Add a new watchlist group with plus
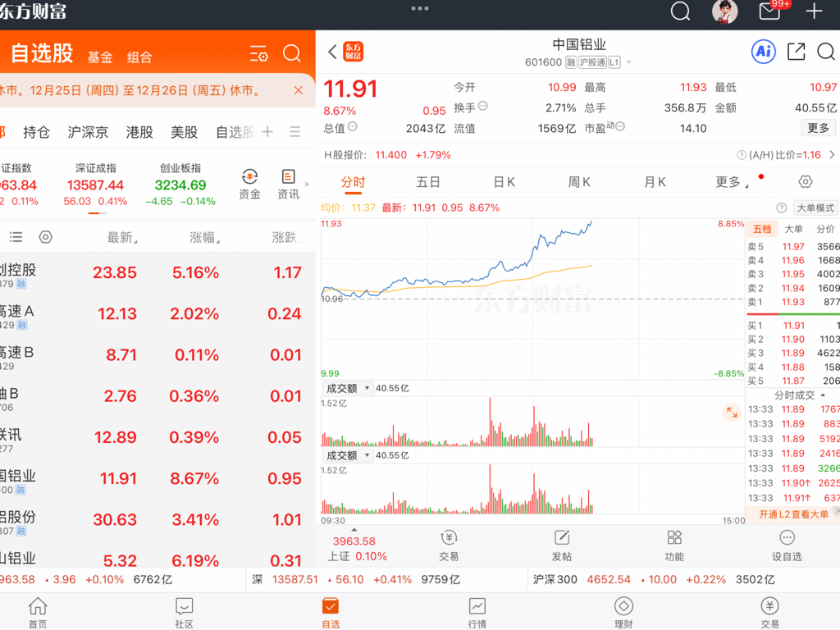The image size is (840, 630). point(268,132)
